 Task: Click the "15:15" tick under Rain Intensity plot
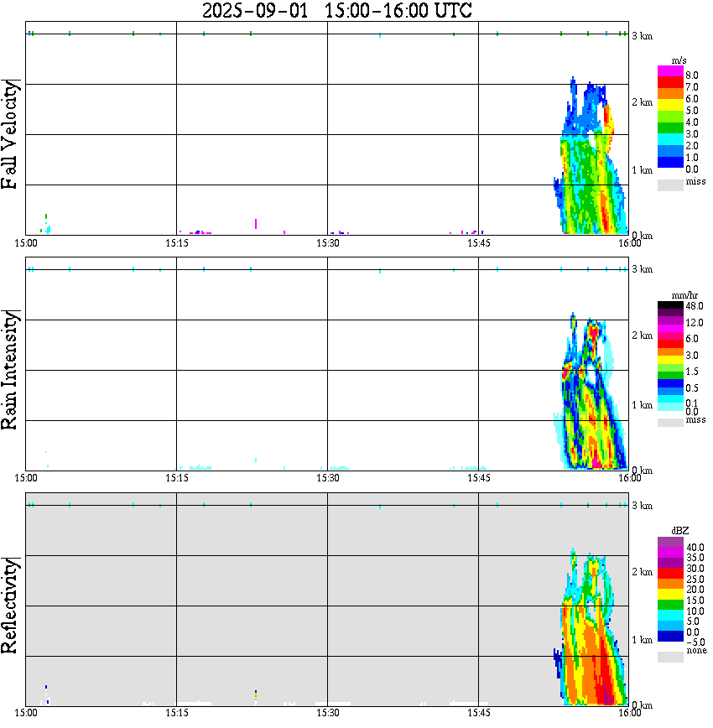pyautogui.click(x=177, y=478)
